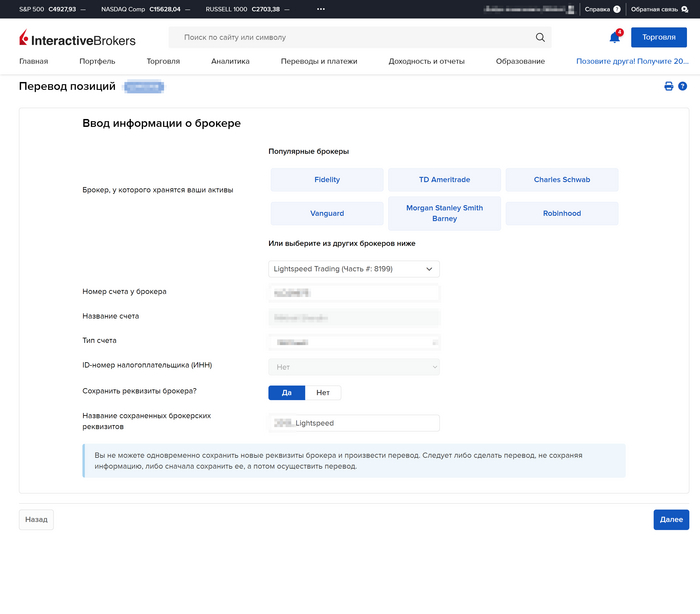The height and width of the screenshot is (614, 700).
Task: Click the Номер счета у брокера field
Action: tap(354, 293)
